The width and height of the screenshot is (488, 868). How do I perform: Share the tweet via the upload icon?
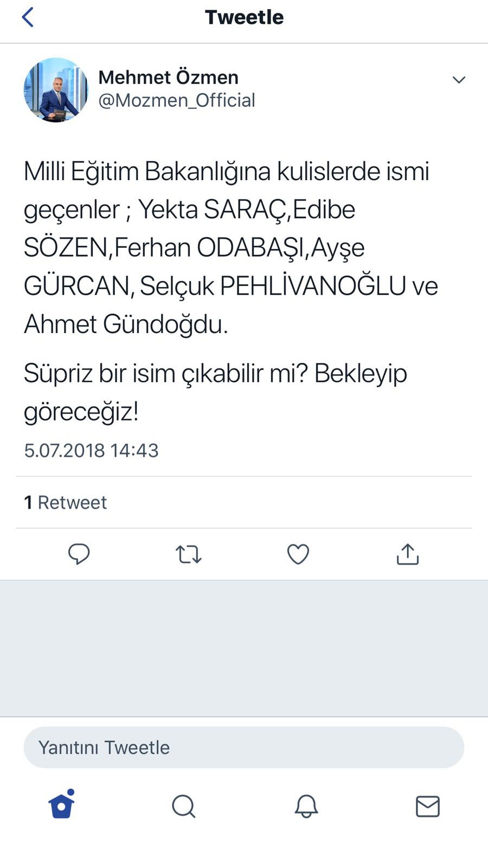pyautogui.click(x=407, y=554)
